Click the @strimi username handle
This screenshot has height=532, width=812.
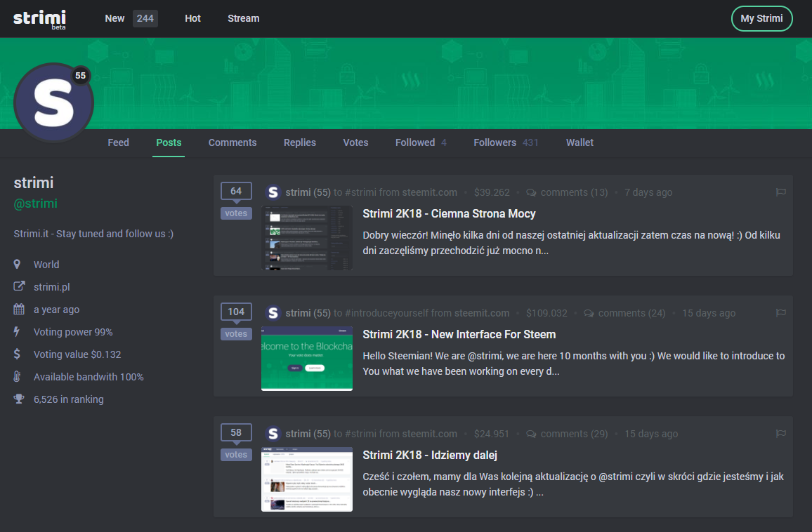[x=36, y=204]
